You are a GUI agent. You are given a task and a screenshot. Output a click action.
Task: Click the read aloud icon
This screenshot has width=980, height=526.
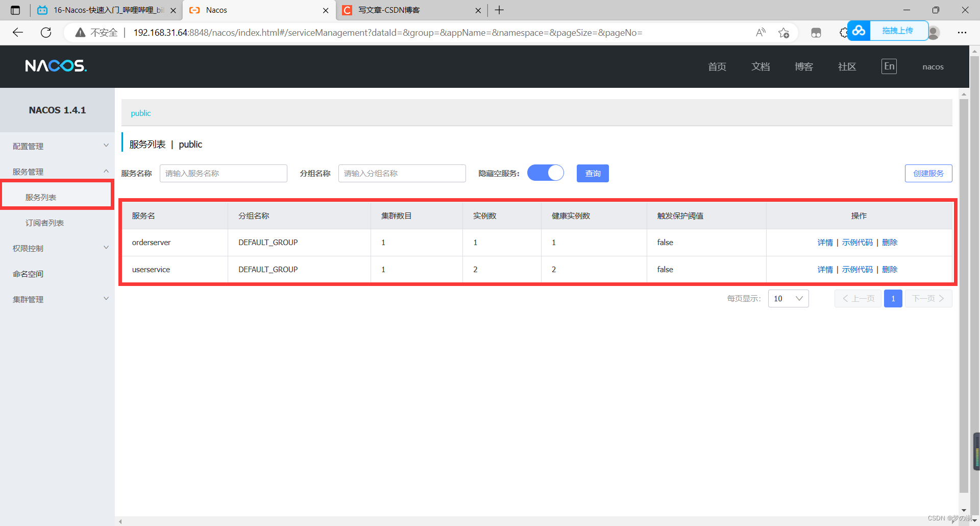click(761, 33)
